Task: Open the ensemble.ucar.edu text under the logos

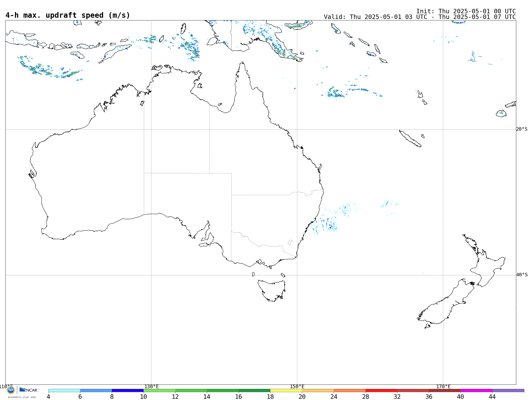Action: [22, 397]
